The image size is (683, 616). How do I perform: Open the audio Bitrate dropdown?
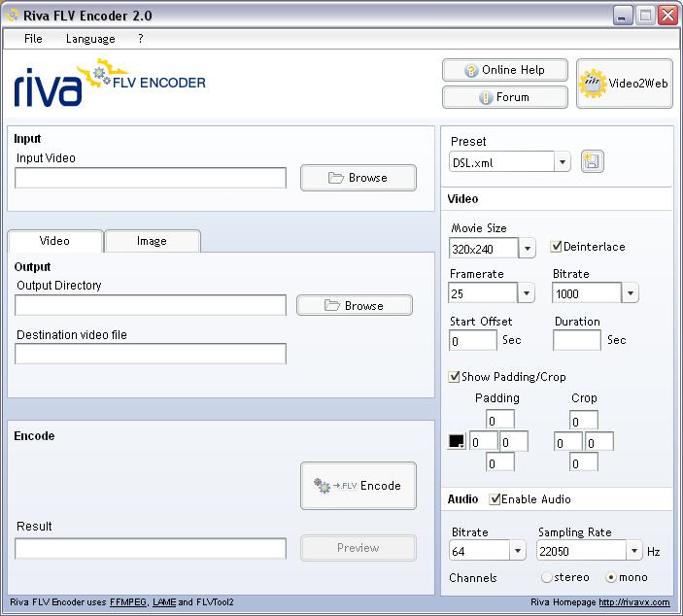click(x=518, y=550)
